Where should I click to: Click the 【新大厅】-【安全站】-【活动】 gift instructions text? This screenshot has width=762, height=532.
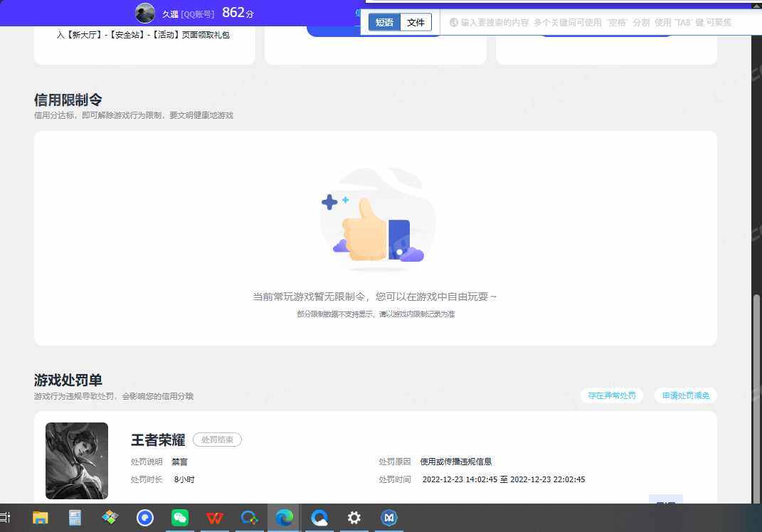(x=143, y=35)
